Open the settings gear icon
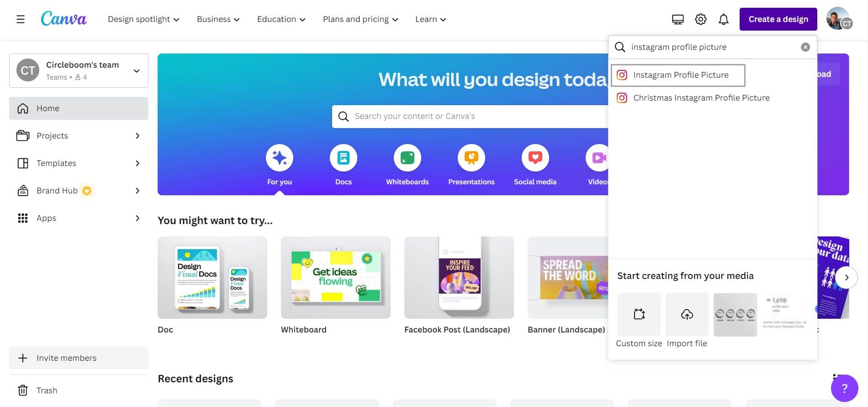Screen dimensions: 868x407 tap(701, 19)
